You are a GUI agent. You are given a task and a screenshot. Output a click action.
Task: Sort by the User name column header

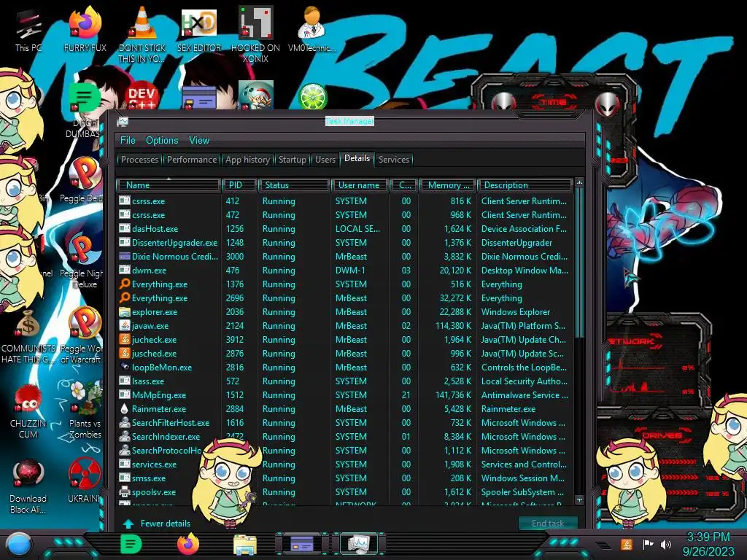359,184
